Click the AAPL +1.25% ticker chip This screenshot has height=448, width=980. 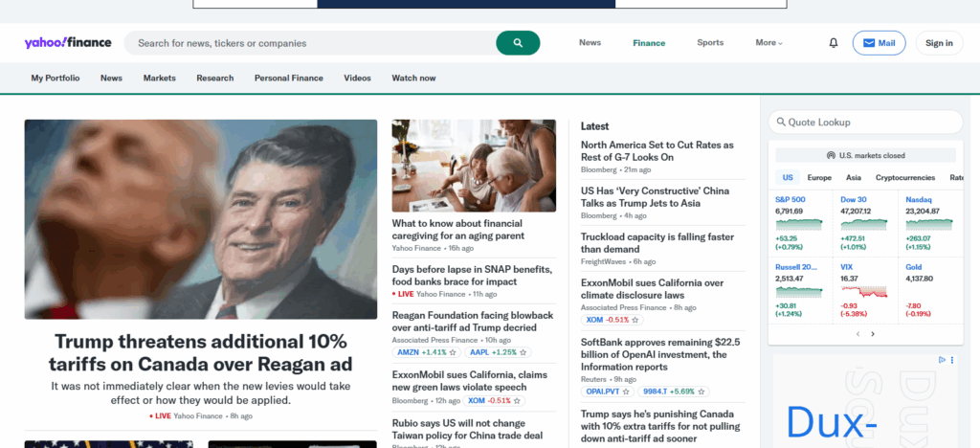coord(498,352)
